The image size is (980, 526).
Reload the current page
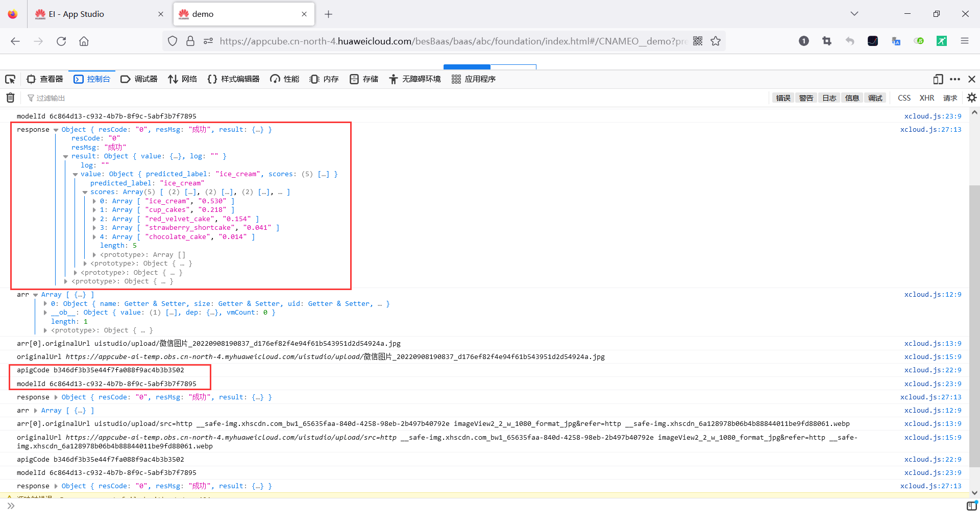tap(61, 41)
